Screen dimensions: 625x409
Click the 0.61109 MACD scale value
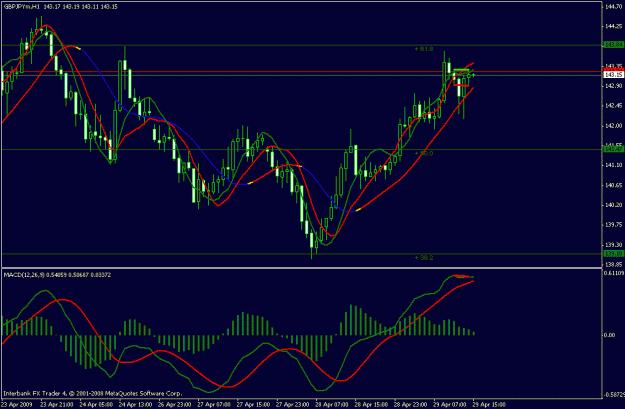click(614, 273)
